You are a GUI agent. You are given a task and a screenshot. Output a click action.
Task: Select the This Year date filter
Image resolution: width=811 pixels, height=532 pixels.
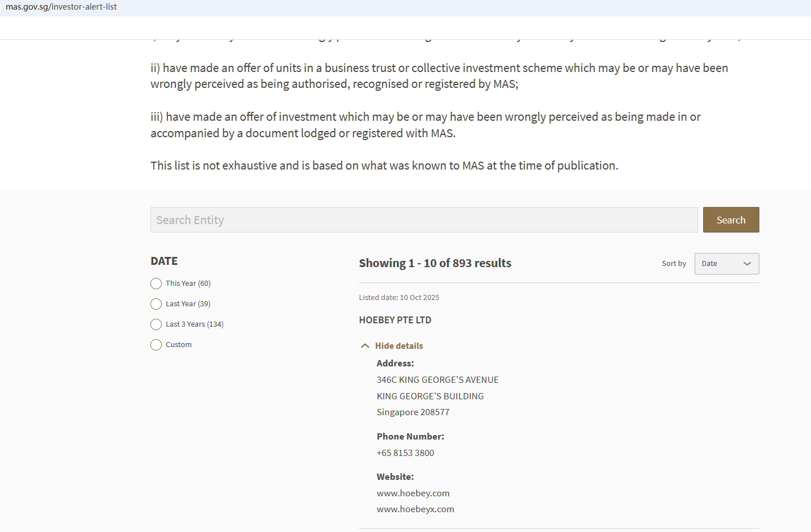[x=156, y=284]
